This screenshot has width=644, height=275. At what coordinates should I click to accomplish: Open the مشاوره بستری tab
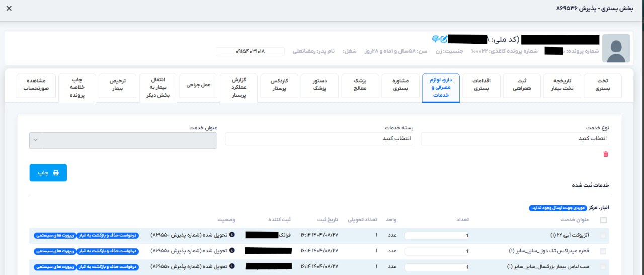400,85
